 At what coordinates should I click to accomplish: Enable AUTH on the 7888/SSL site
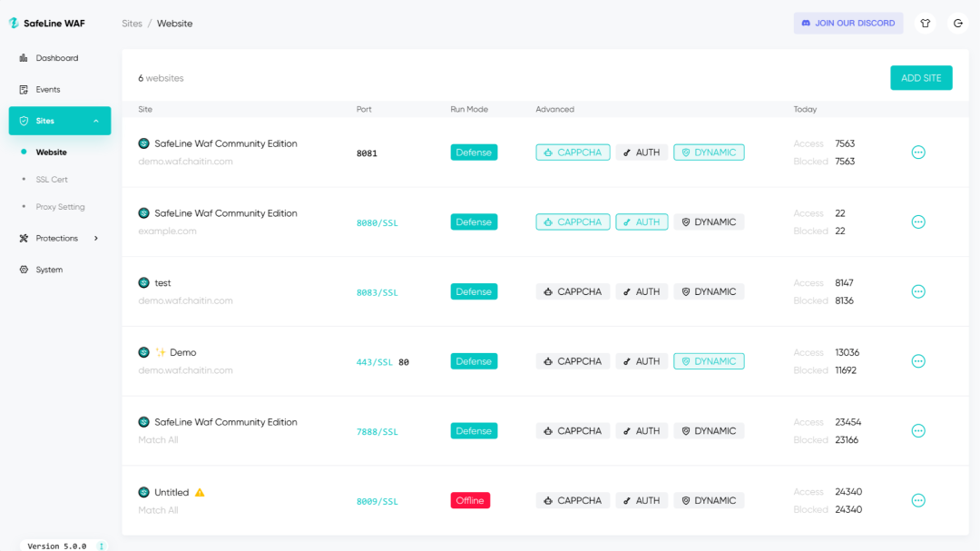point(642,431)
